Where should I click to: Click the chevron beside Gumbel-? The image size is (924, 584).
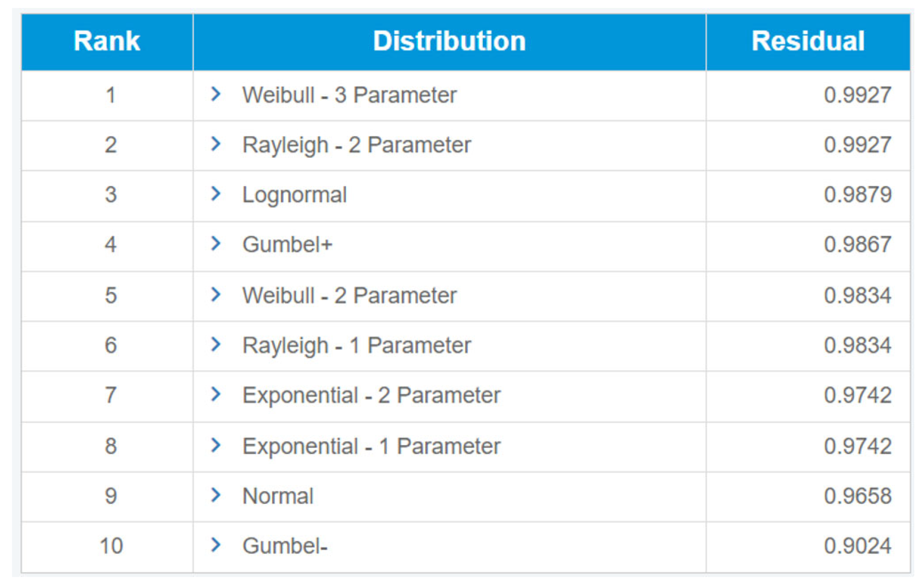pyautogui.click(x=216, y=545)
